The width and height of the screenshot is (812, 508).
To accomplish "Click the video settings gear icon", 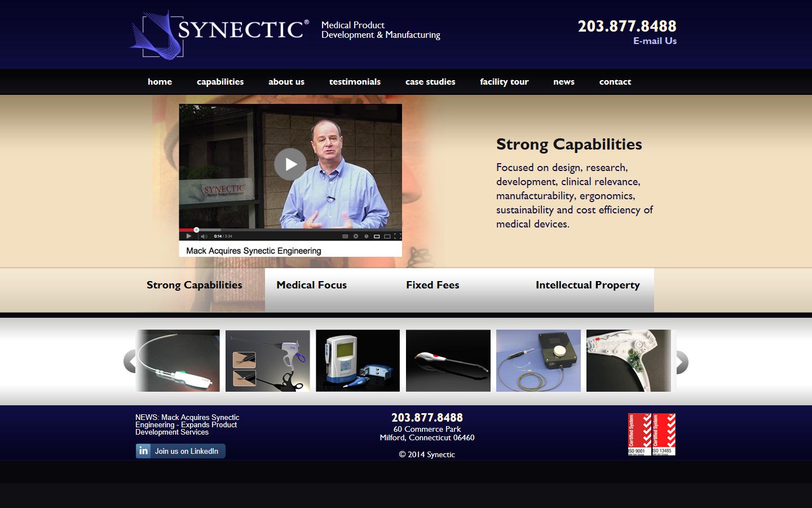I will (356, 237).
